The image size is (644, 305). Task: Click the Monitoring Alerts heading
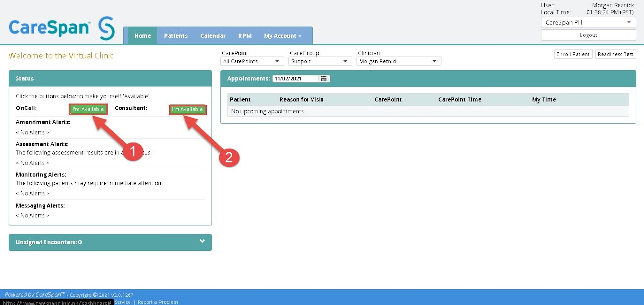(41, 174)
